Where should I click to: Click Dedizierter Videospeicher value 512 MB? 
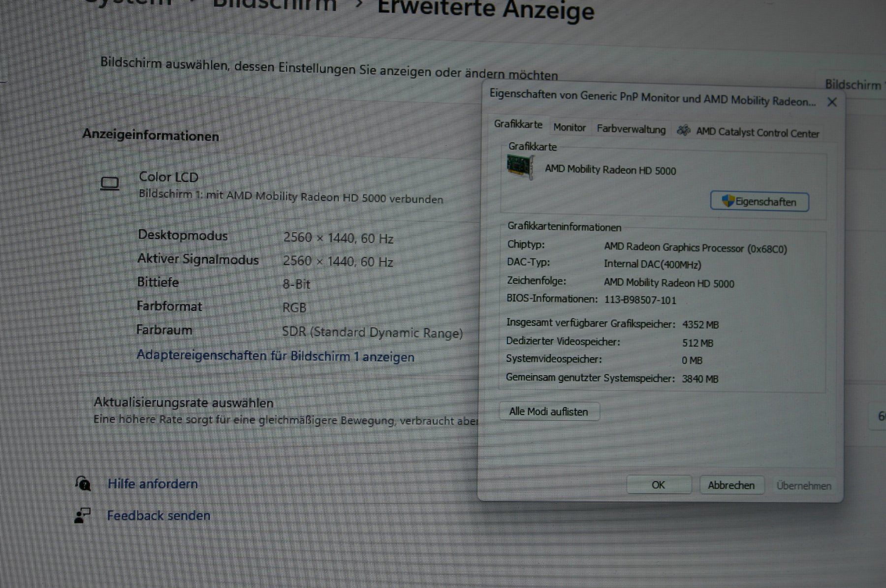pos(698,343)
